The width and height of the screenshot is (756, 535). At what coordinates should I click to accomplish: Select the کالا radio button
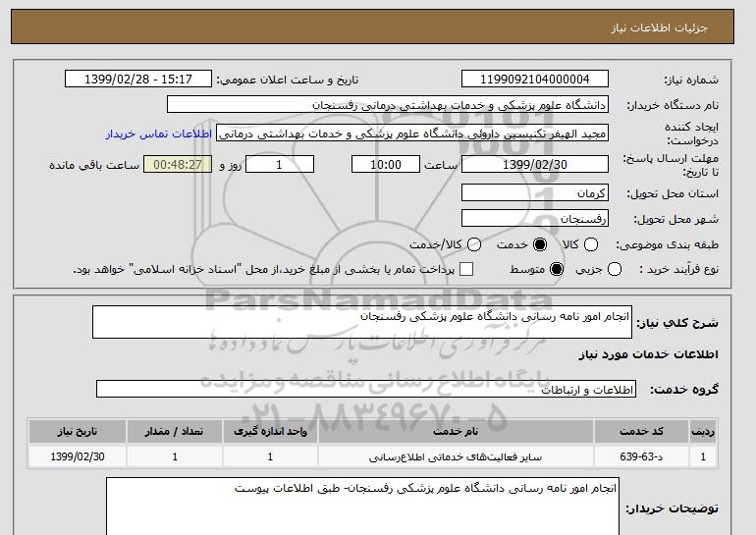coord(591,244)
